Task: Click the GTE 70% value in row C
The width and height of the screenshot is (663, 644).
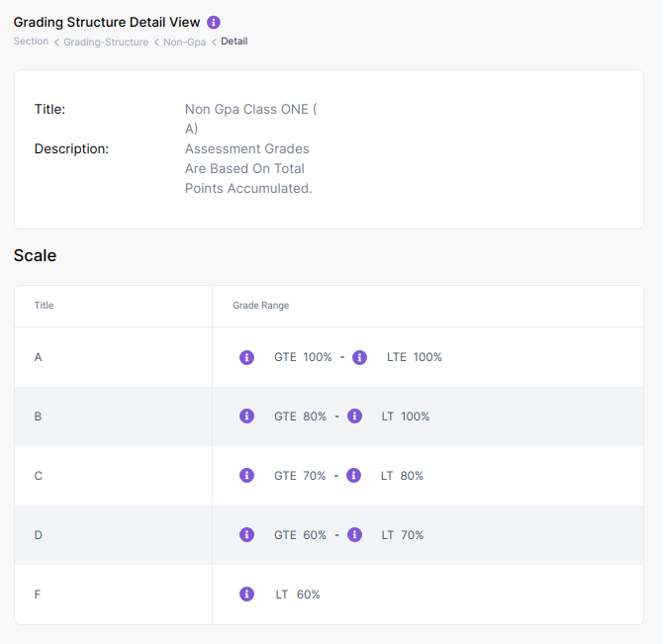Action: (300, 476)
